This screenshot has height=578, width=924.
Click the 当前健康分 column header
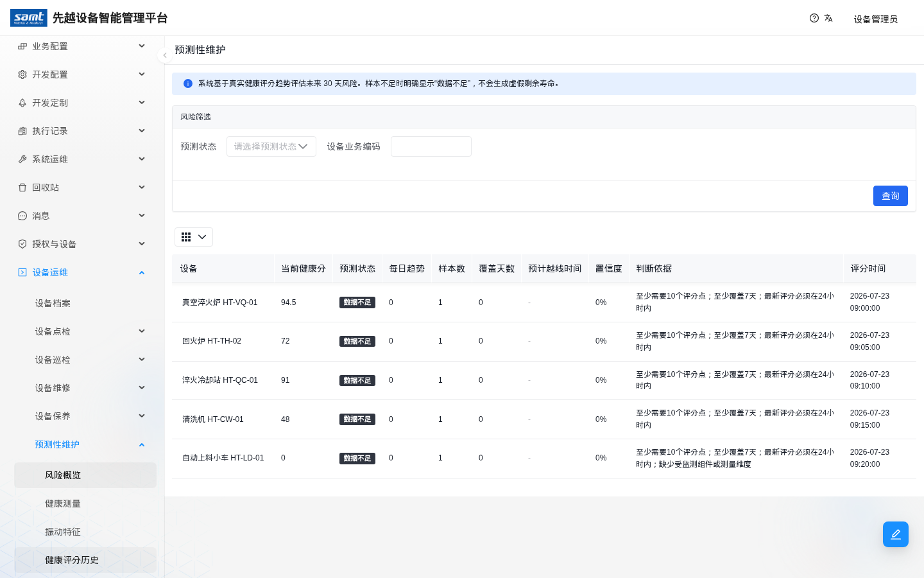point(304,268)
